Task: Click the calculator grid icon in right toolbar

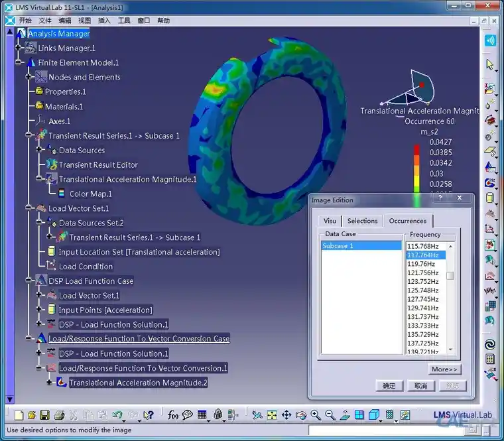Action: tap(490, 359)
